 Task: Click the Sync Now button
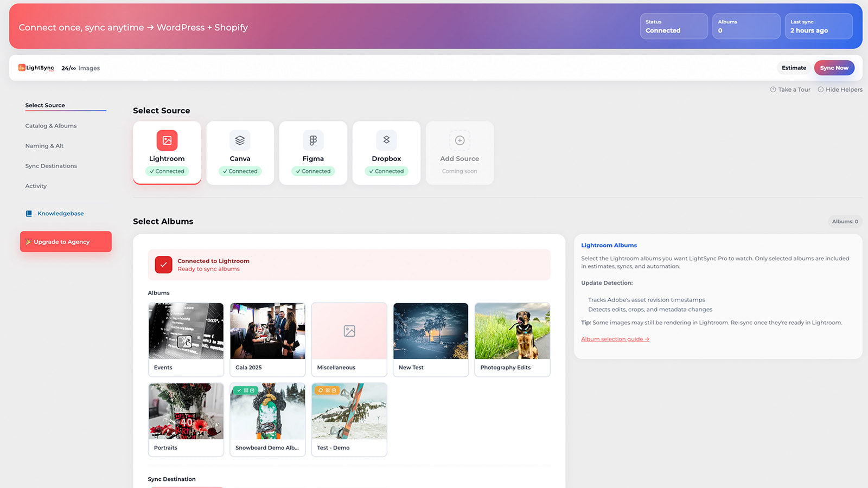coord(834,68)
